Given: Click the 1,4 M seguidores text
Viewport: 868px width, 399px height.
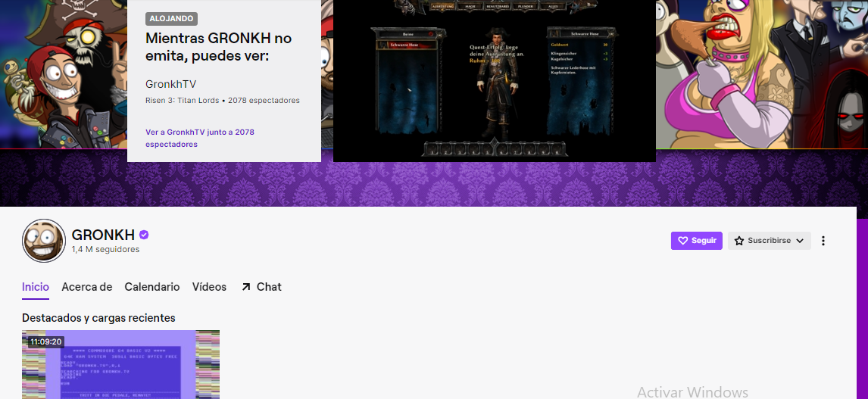Looking at the screenshot, I should coord(106,250).
